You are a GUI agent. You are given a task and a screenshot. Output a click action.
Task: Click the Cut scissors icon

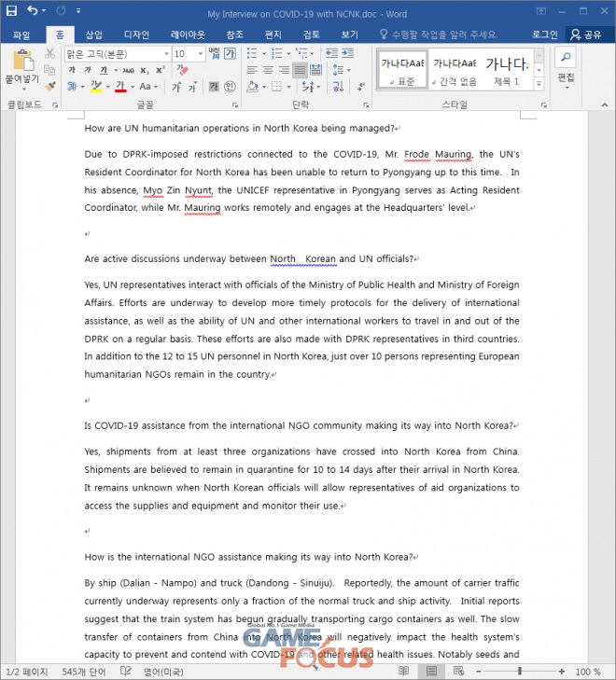click(49, 54)
